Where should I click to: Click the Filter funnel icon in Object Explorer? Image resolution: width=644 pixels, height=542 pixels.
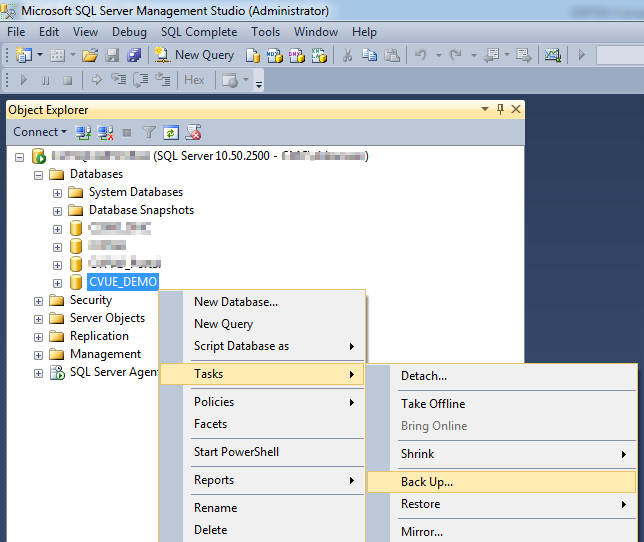149,132
